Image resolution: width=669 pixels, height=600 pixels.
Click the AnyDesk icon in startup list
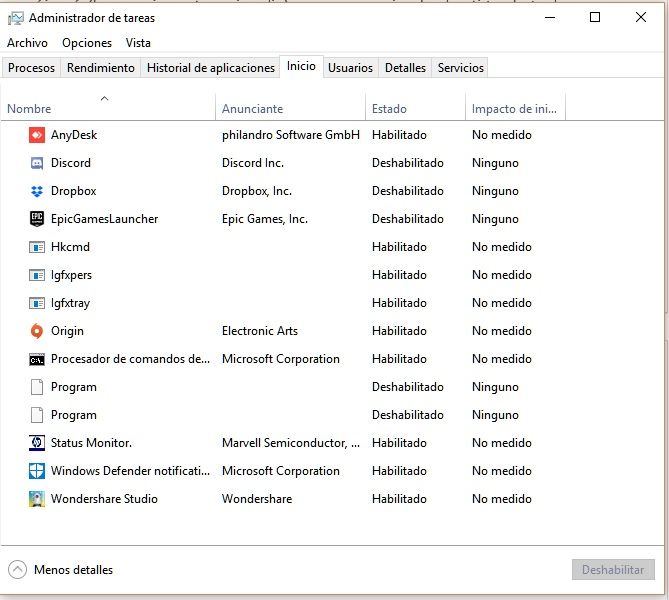click(x=37, y=135)
